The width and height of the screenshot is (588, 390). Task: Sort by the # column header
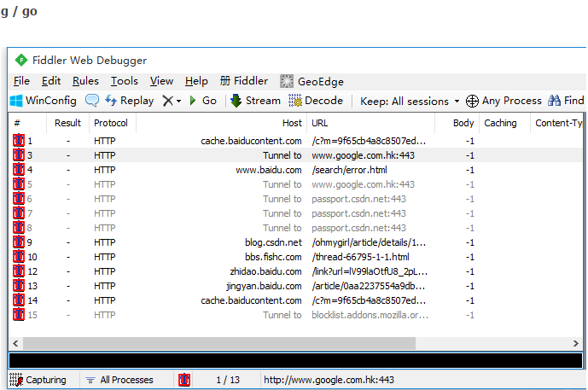click(27, 123)
